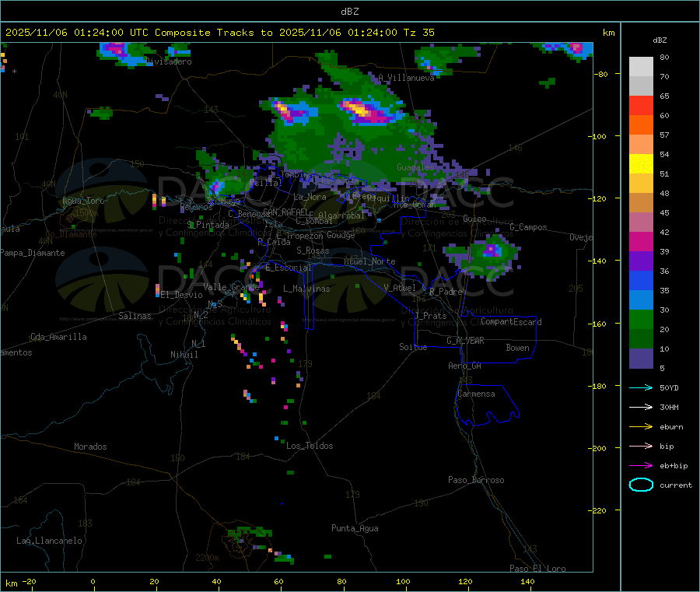Image resolution: width=700 pixels, height=592 pixels.
Task: Click the pink bip arrow legend icon
Action: 641,446
